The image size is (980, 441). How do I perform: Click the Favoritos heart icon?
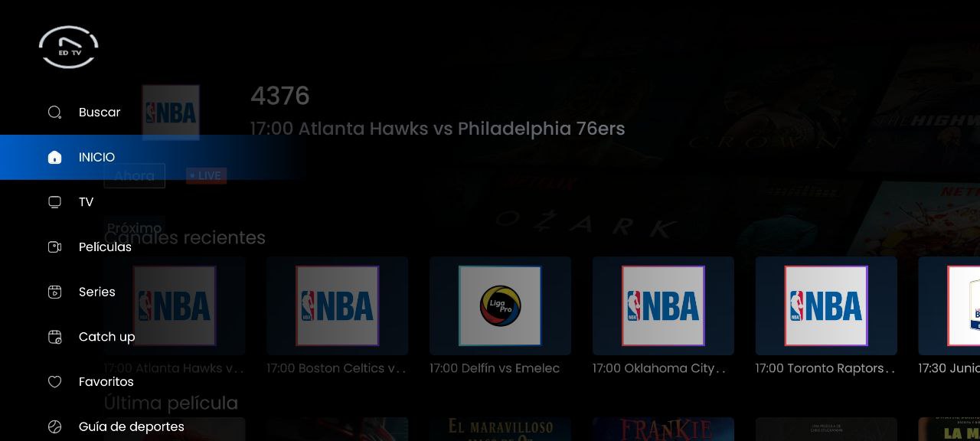click(x=54, y=381)
